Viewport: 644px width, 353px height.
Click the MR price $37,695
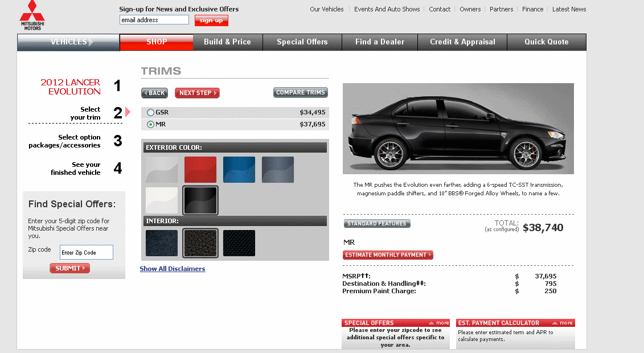pyautogui.click(x=313, y=124)
